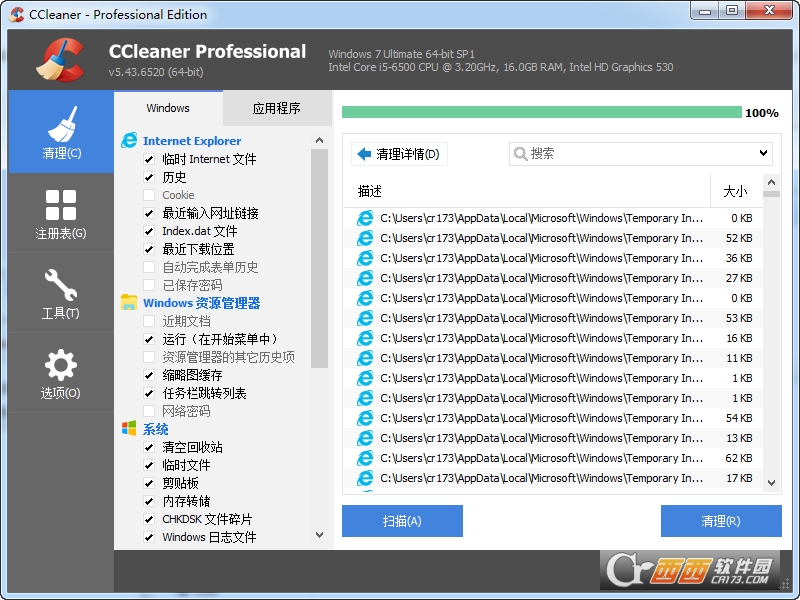Open the search box dropdown arrow
800x600 pixels.
(x=764, y=153)
